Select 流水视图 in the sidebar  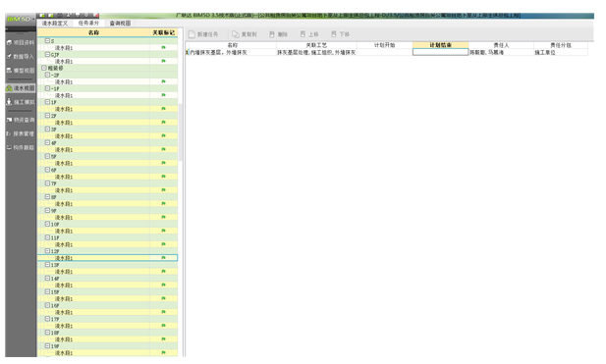[x=21, y=88]
